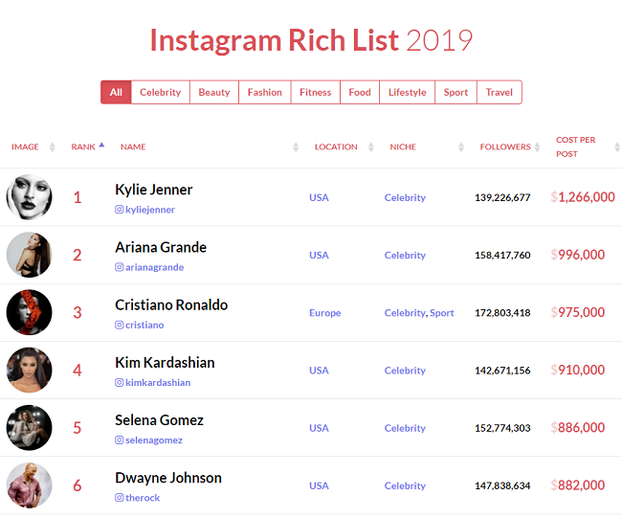This screenshot has width=622, height=518.
Task: Click the Instagram icon beside cristiano
Action: pyautogui.click(x=119, y=325)
